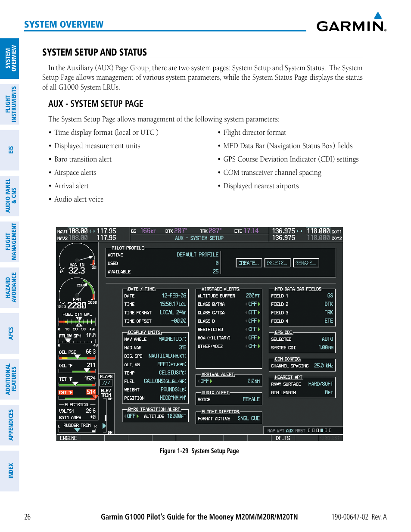This screenshot has height=532, width=411.
Task: Click the NAV frequency transfer arrow icon
Action: (x=92, y=231)
